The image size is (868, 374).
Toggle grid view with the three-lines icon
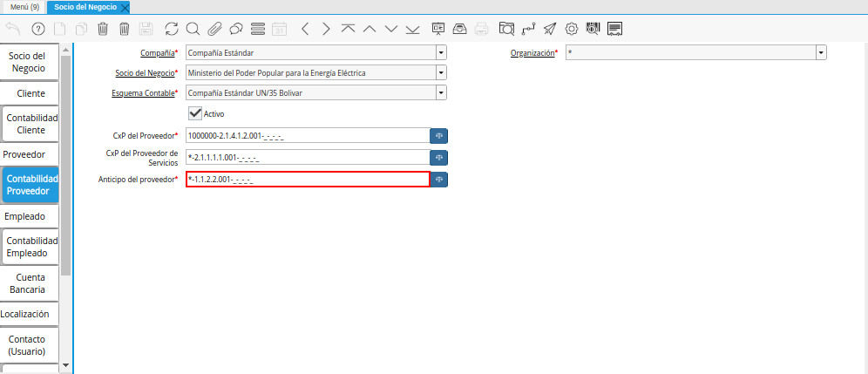click(x=258, y=29)
